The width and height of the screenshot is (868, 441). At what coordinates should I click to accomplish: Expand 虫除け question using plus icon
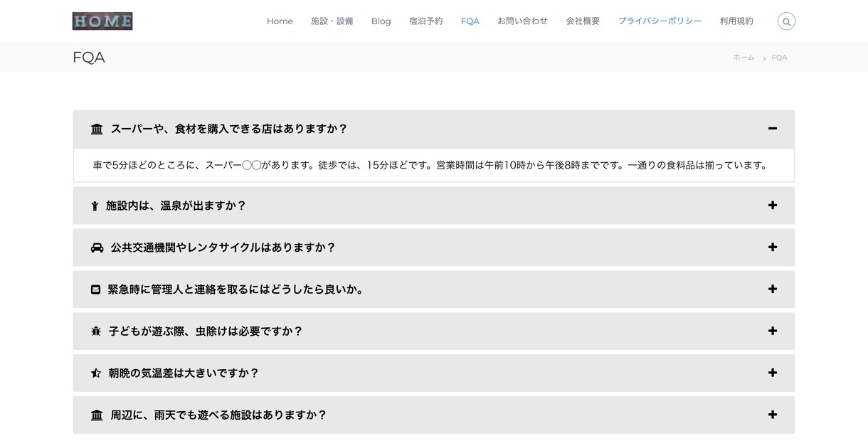[x=773, y=331]
